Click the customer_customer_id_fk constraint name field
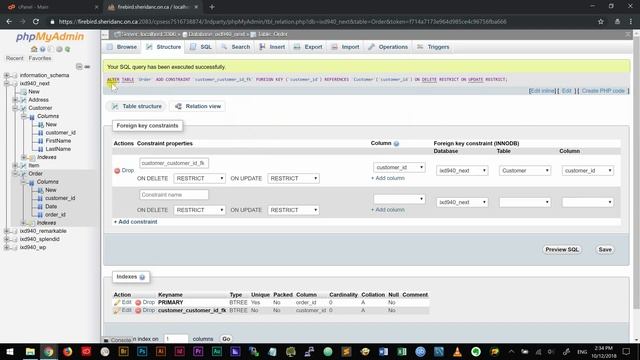The width and height of the screenshot is (640, 360). [x=174, y=163]
